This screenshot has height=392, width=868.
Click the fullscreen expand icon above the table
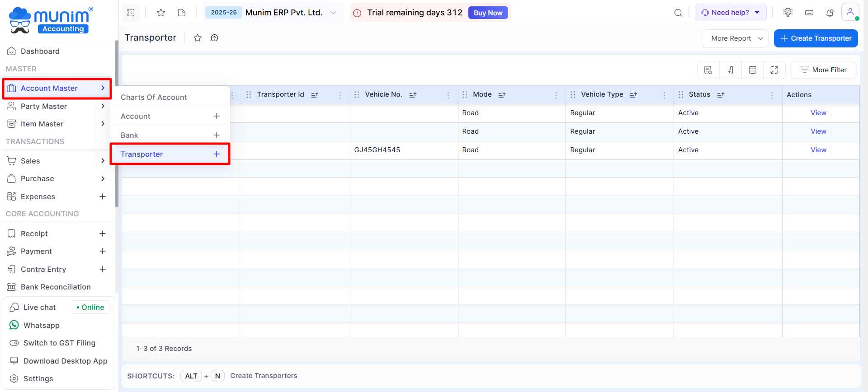coord(774,70)
